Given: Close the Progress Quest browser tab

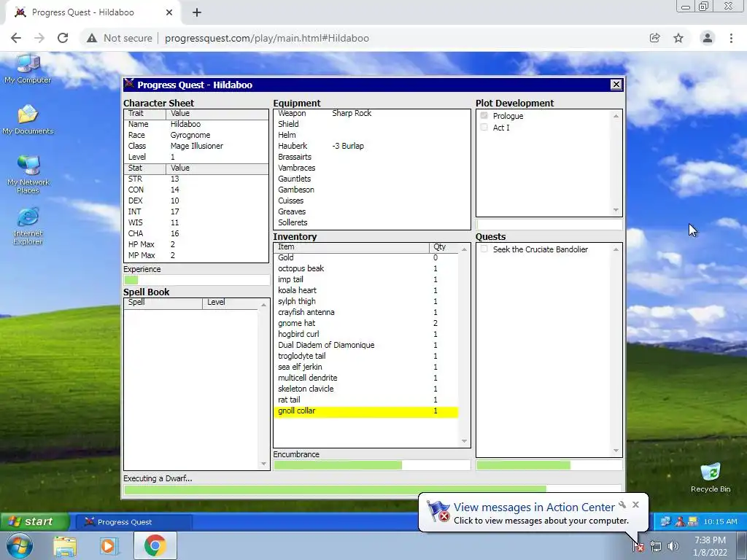Looking at the screenshot, I should click(x=169, y=12).
